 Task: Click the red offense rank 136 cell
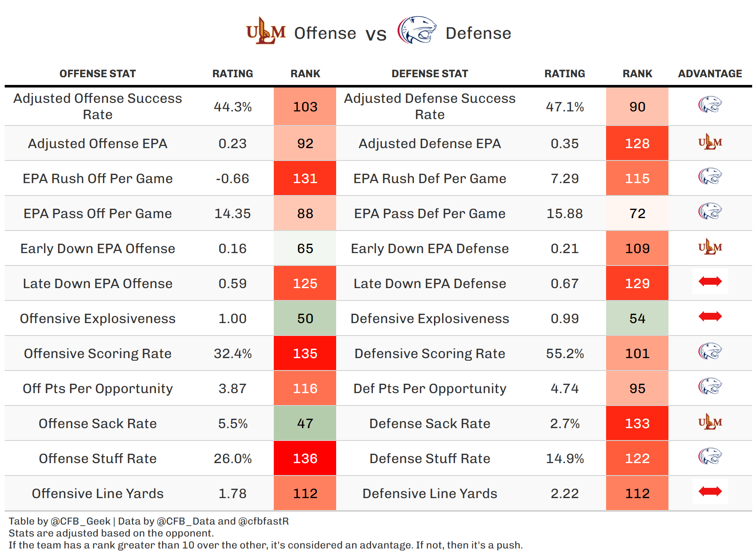pos(305,458)
